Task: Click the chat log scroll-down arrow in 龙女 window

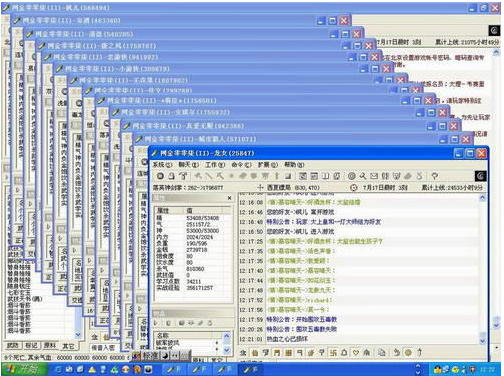Action: pyautogui.click(x=483, y=341)
